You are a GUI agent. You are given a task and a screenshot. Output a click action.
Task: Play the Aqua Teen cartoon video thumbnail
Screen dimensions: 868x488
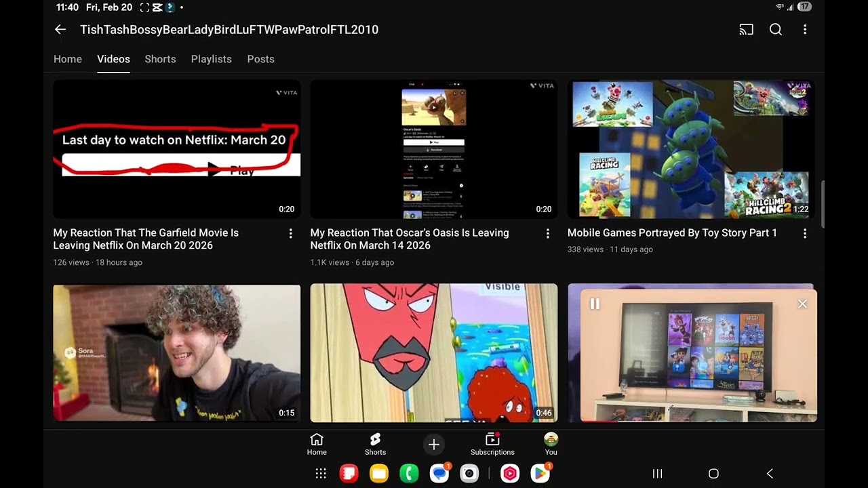(434, 353)
